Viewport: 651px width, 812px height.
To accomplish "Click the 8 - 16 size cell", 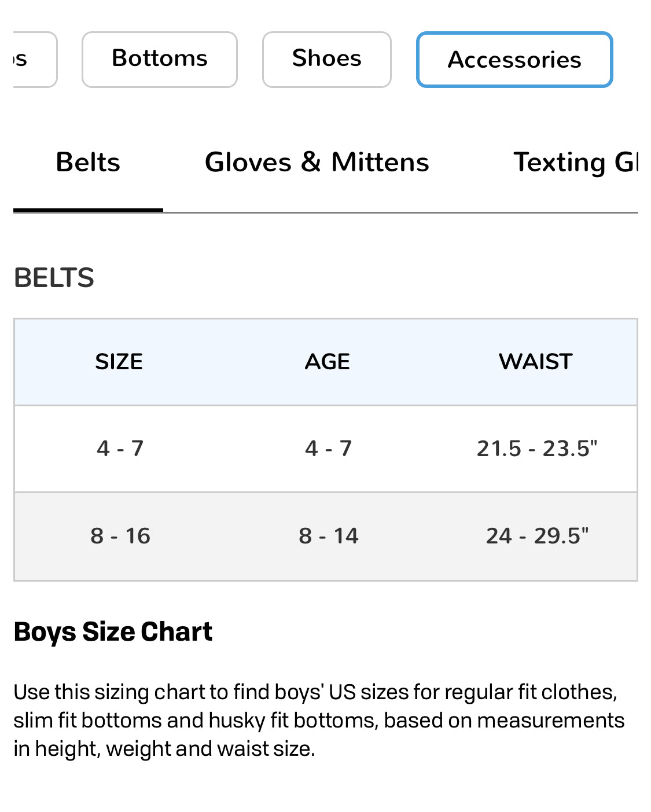I will tap(120, 536).
